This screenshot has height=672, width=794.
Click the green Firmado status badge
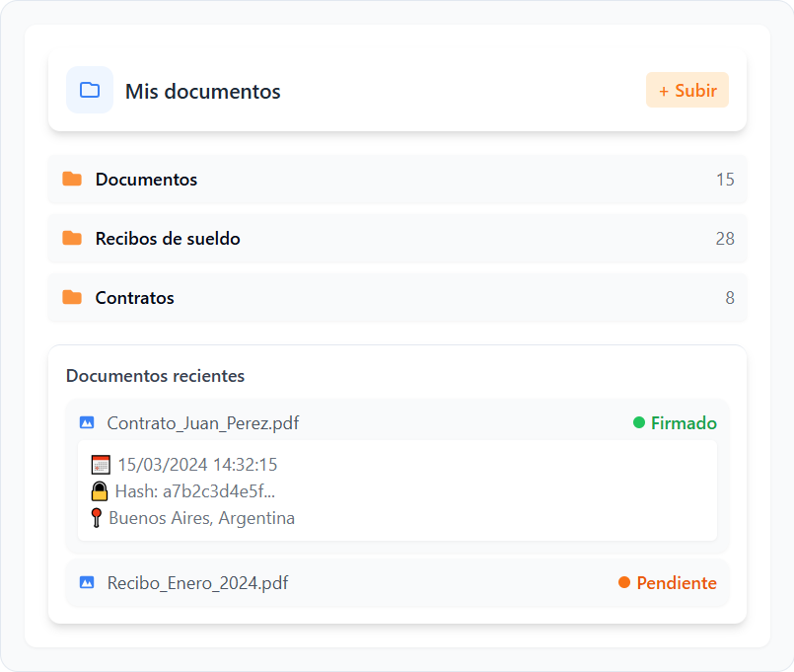pos(675,423)
